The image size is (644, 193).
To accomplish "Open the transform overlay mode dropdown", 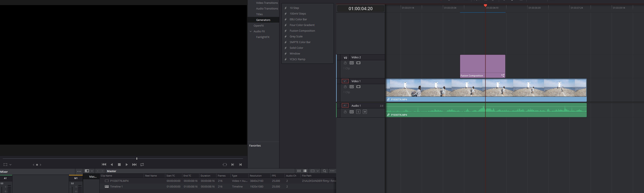I will point(11,165).
